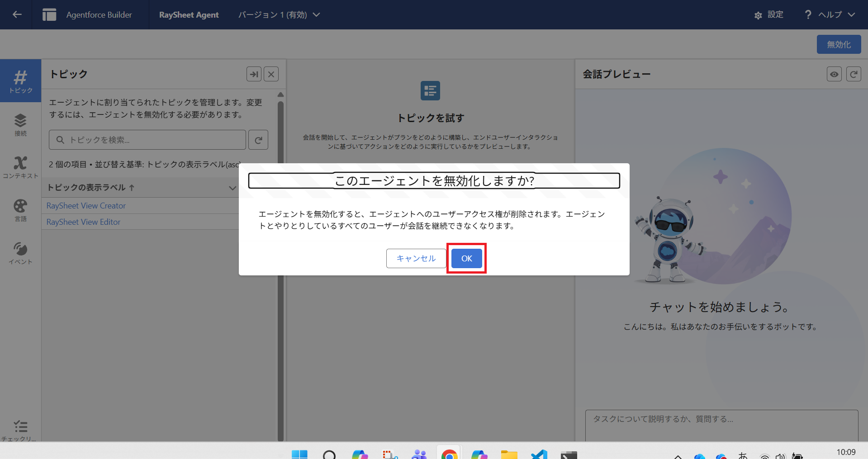The height and width of the screenshot is (459, 868).
Task: Open the コンテキスト sidebar panel
Action: tap(20, 167)
